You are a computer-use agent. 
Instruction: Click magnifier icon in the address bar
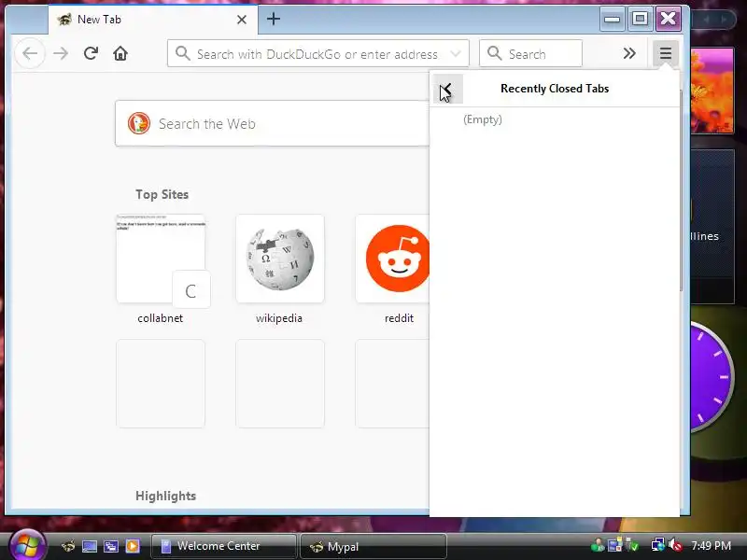[x=182, y=53]
